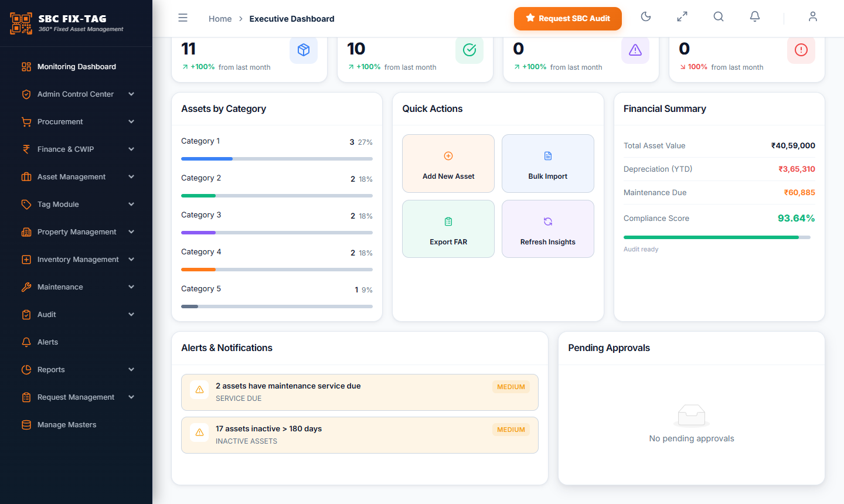Toggle dark mode with moon icon
The width and height of the screenshot is (844, 504).
pyautogui.click(x=646, y=17)
